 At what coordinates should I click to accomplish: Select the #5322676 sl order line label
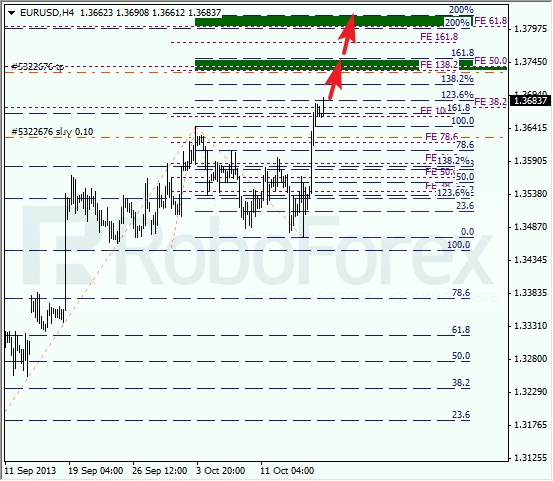click(52, 132)
